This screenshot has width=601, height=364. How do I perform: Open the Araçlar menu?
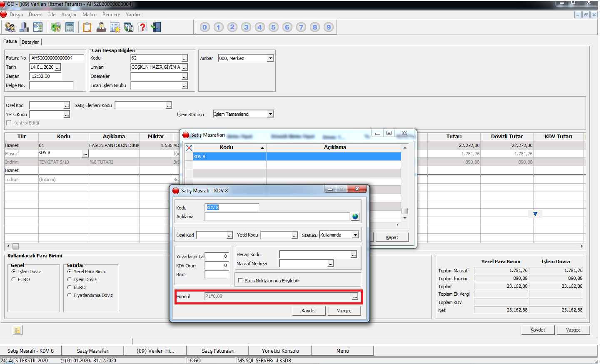[x=69, y=15]
